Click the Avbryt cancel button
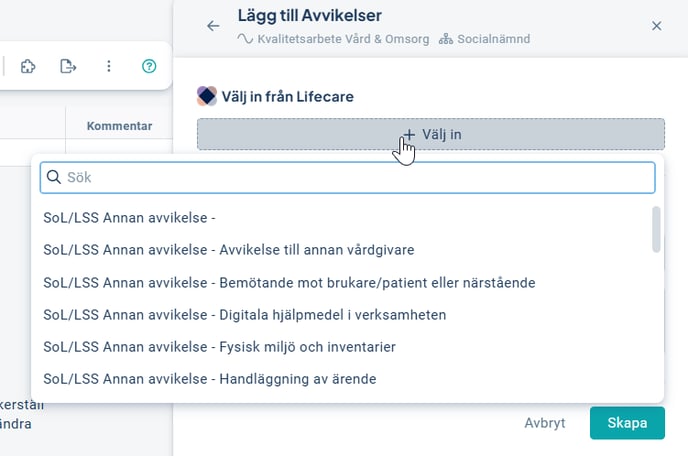 [x=545, y=423]
